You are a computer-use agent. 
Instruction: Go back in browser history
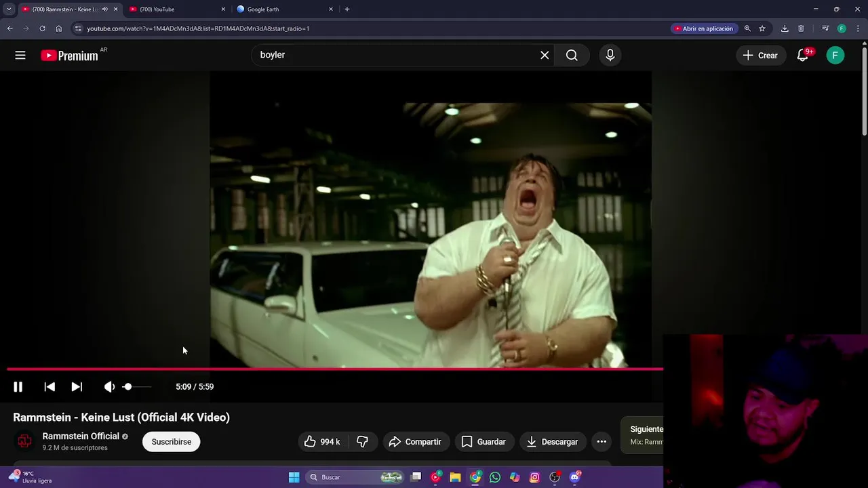[10, 28]
